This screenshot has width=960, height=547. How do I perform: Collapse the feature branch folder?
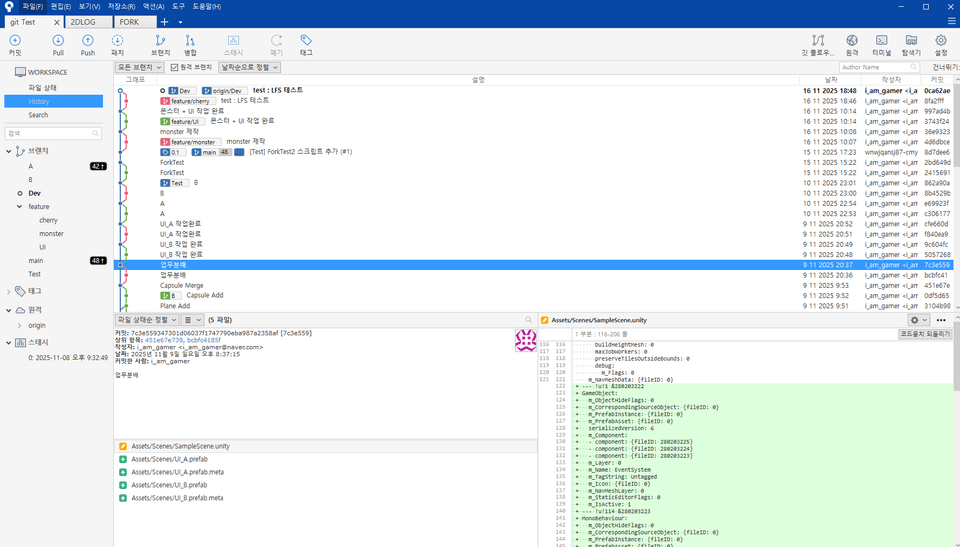pyautogui.click(x=20, y=207)
